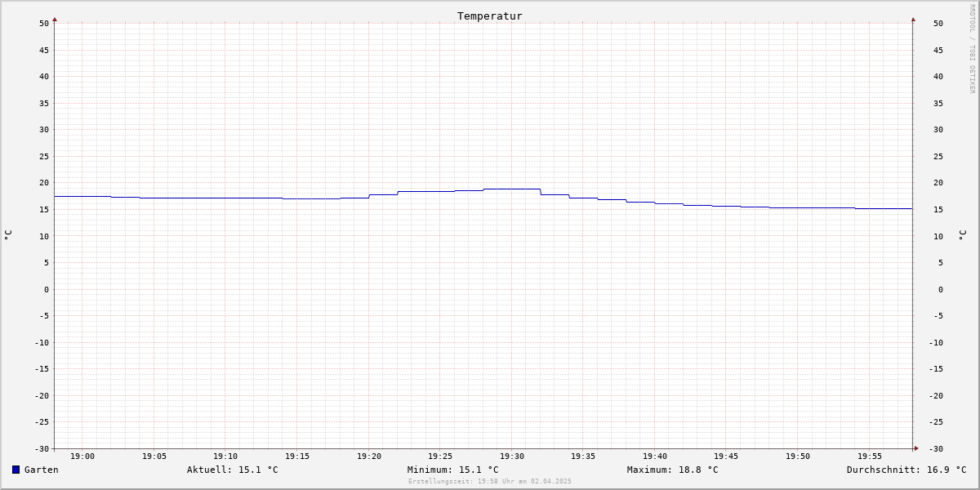Image resolution: width=980 pixels, height=490 pixels.
Task: Click the 19:50 time axis label
Action: point(798,457)
